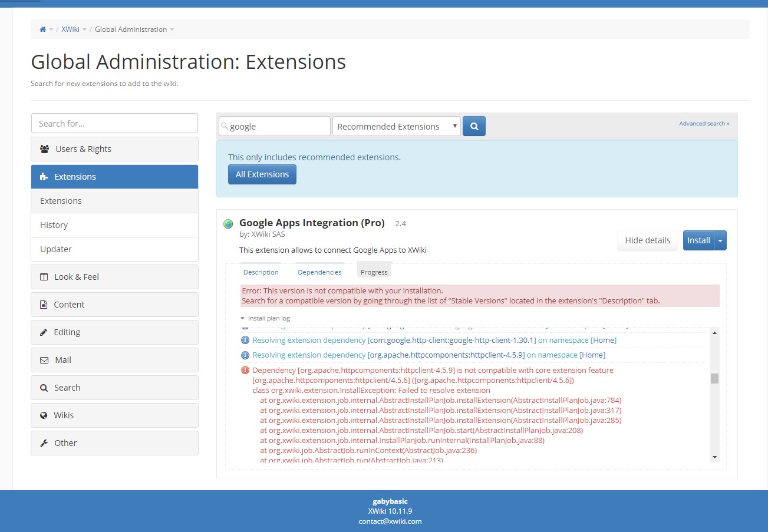Viewport: 768px width, 532px height.
Task: Click the home icon in breadcrumb
Action: click(42, 29)
